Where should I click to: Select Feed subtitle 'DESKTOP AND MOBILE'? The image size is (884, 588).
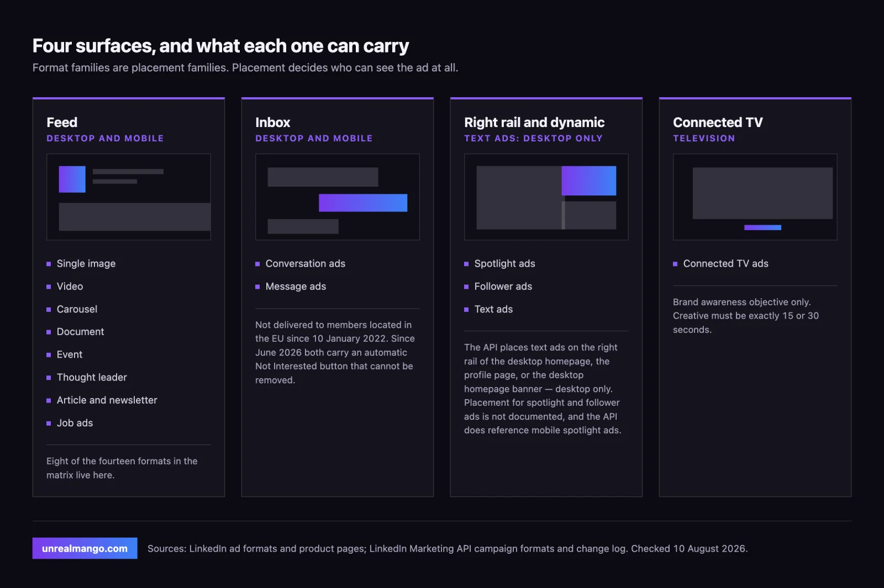[x=105, y=139]
